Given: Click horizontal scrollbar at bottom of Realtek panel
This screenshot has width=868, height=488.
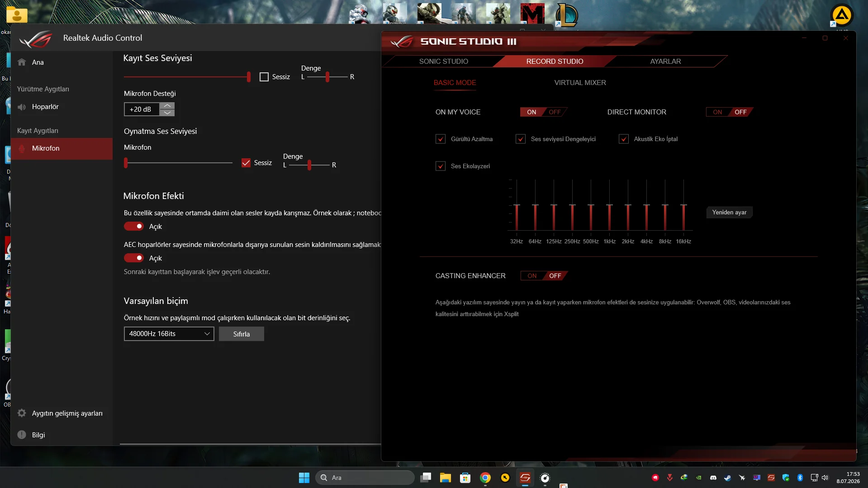Looking at the screenshot, I should coord(250,444).
